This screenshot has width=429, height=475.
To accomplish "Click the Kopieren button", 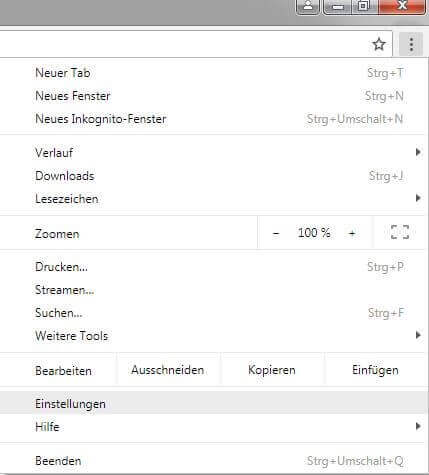I will (272, 370).
